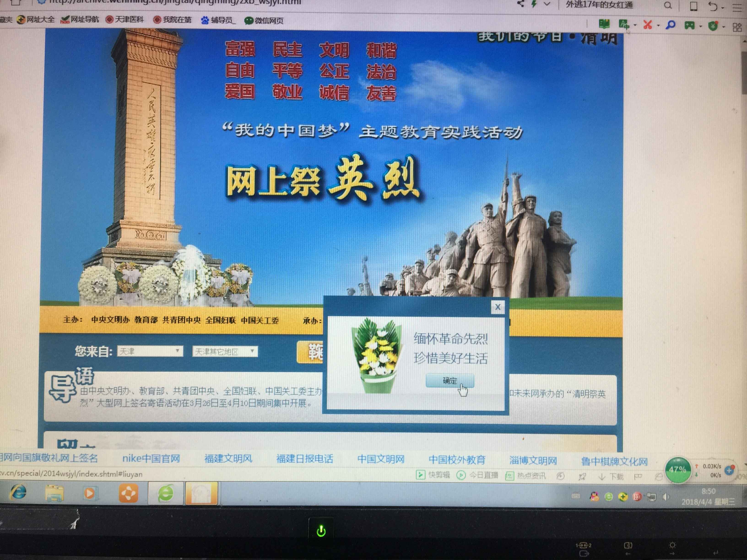Screen dimensions: 747x560
Task: Expand the translate icon dropdown arrow
Action: point(635,25)
